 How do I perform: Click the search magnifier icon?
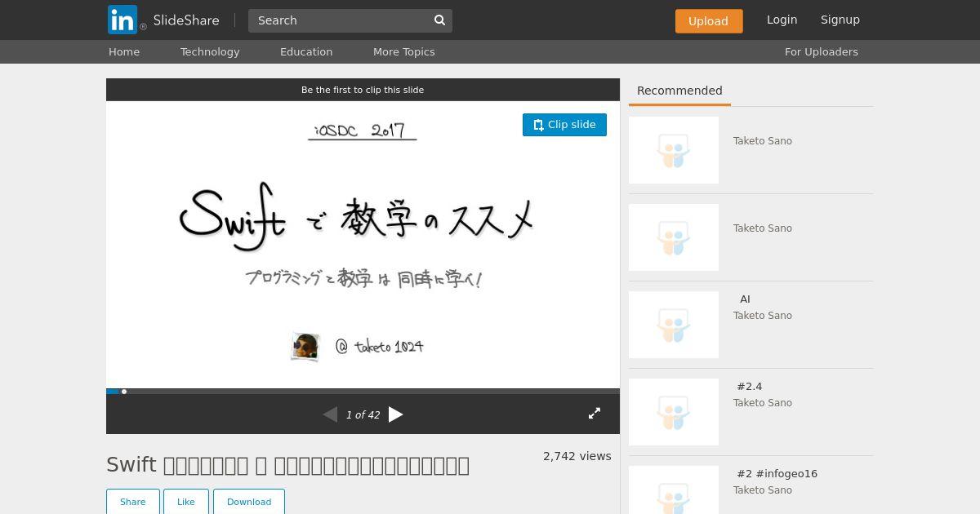coord(439,20)
